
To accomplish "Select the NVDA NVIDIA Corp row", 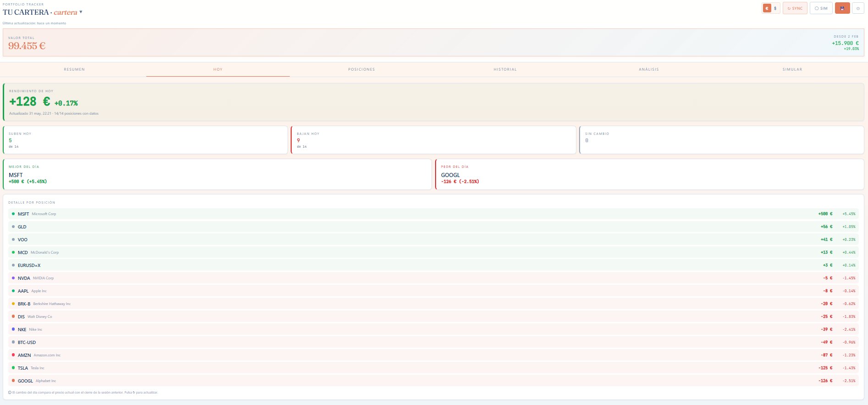I will 433,278.
